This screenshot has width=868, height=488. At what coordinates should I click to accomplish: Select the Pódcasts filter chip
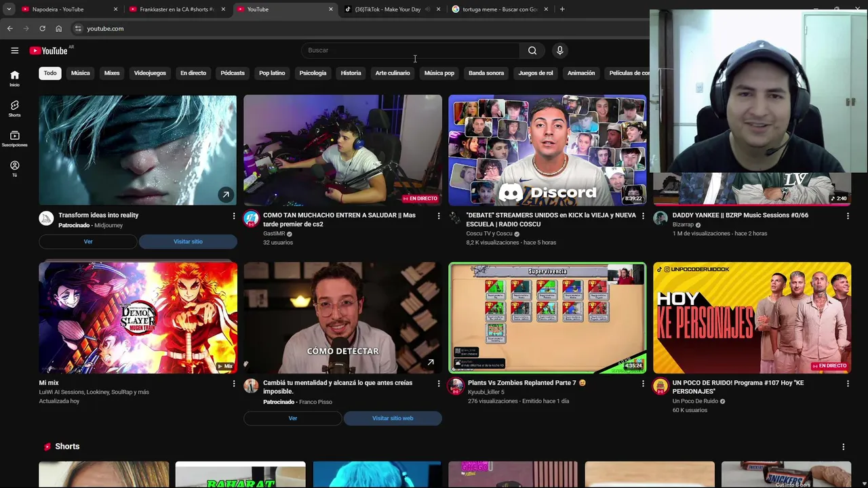point(233,73)
